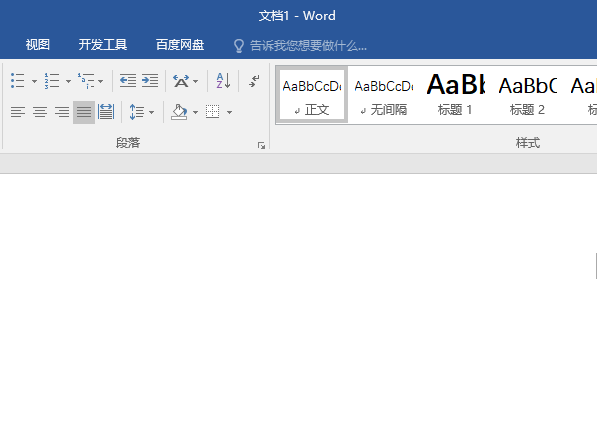Open shading color dropdown arrow
The width and height of the screenshot is (597, 434).
(195, 112)
